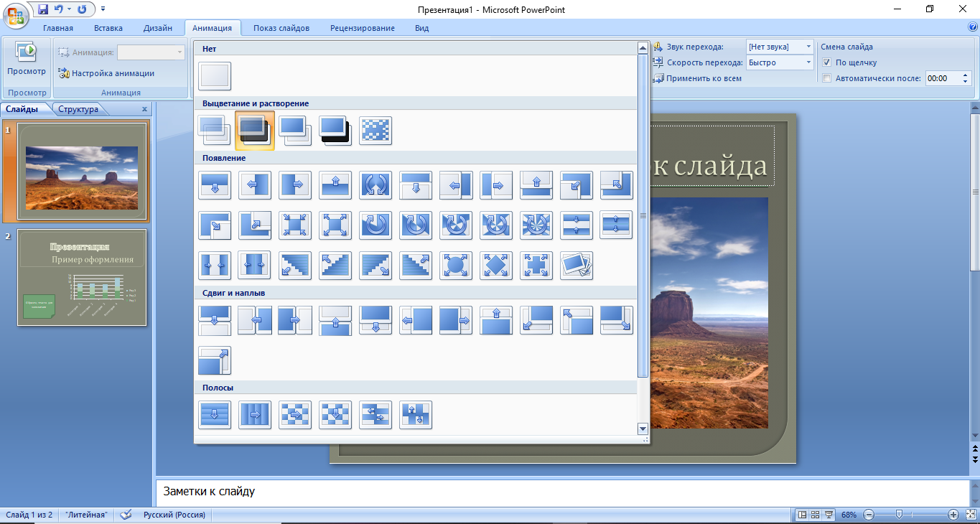Viewport: 980px width, 524px height.
Task: Click 'Применить ко всем' button
Action: pos(697,78)
